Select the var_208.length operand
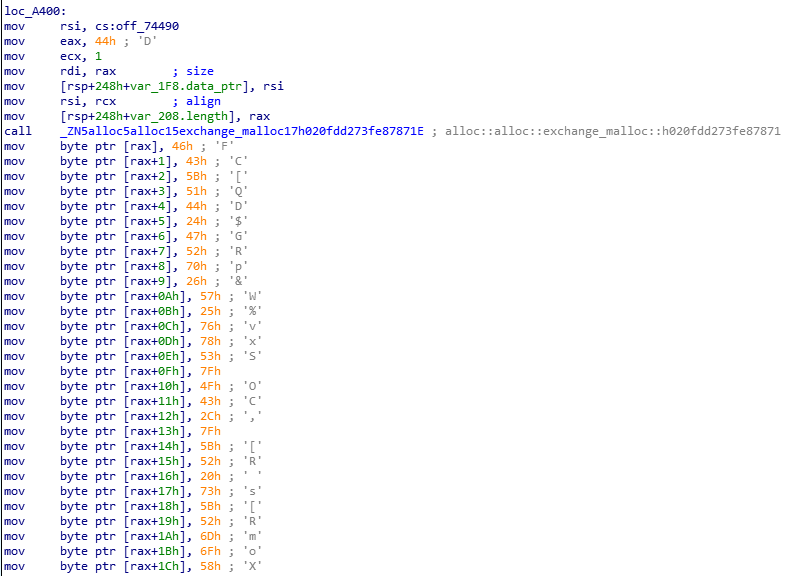 tap(151, 116)
